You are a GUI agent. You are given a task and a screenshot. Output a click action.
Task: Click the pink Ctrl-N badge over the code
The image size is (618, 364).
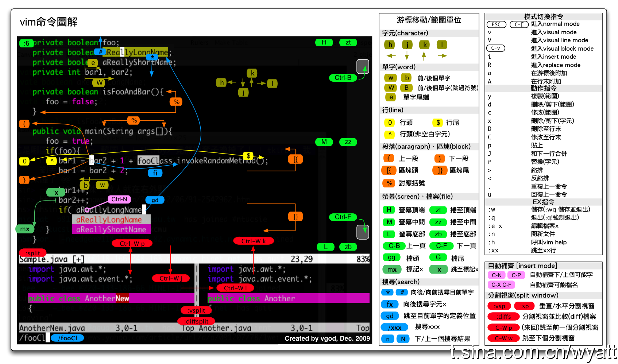[119, 199]
